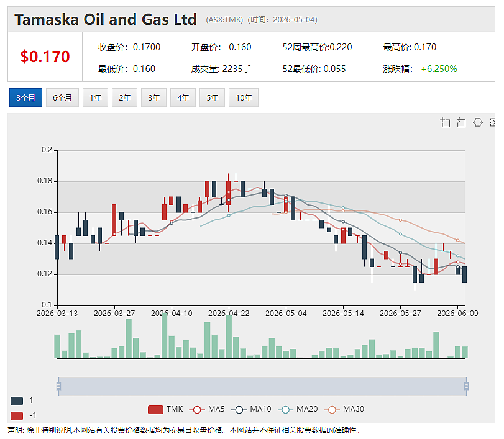The width and height of the screenshot is (504, 439).
Task: Click the 2026-06-09 x-axis date label
Action: tap(458, 314)
